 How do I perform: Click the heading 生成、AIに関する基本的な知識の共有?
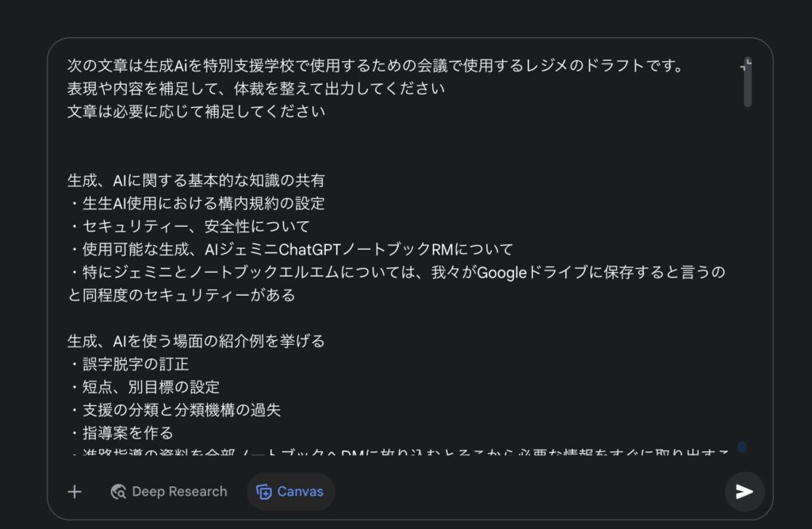tap(196, 180)
